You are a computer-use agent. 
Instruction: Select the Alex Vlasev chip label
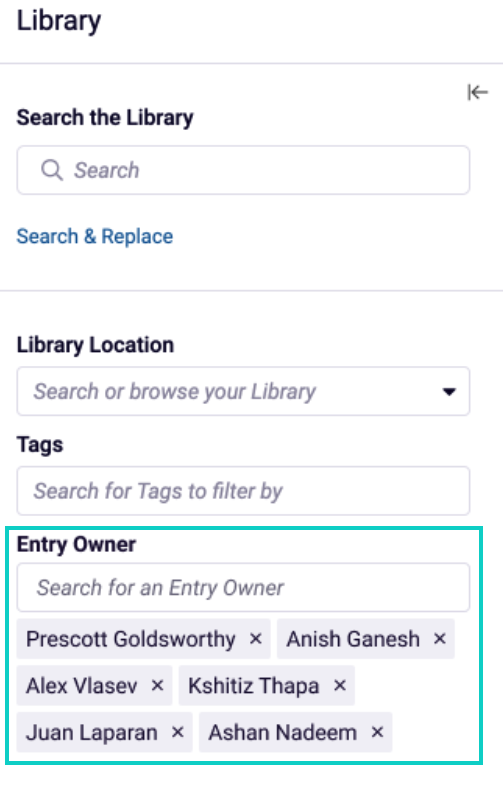[x=82, y=686]
